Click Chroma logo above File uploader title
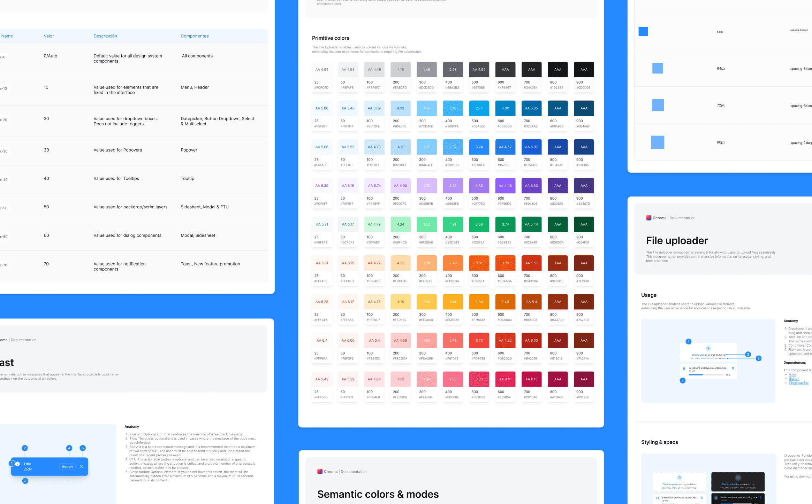 pos(648,218)
